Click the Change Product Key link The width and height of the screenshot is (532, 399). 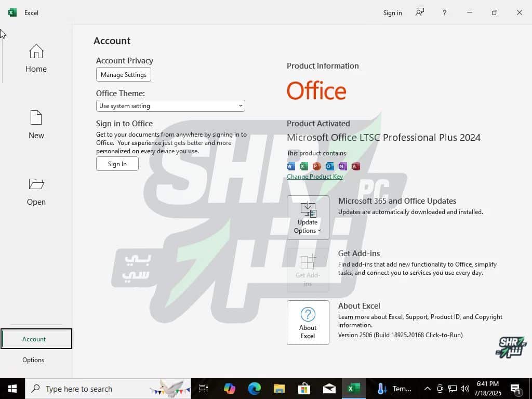tap(314, 177)
